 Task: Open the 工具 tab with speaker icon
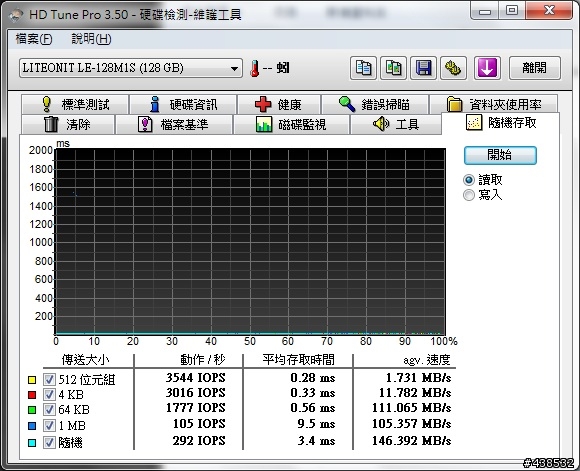(x=395, y=124)
